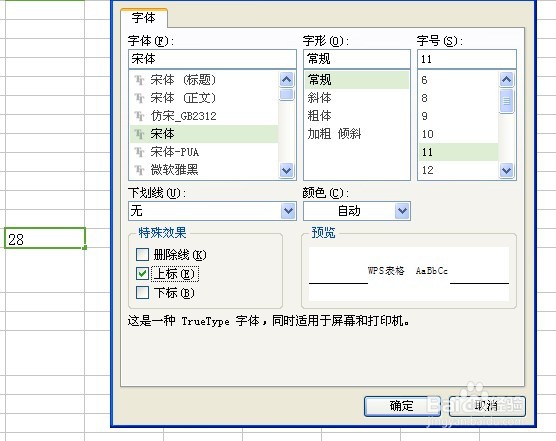Screen dimensions: 556x441
Task: Select the 字体 tab
Action: pyautogui.click(x=144, y=18)
